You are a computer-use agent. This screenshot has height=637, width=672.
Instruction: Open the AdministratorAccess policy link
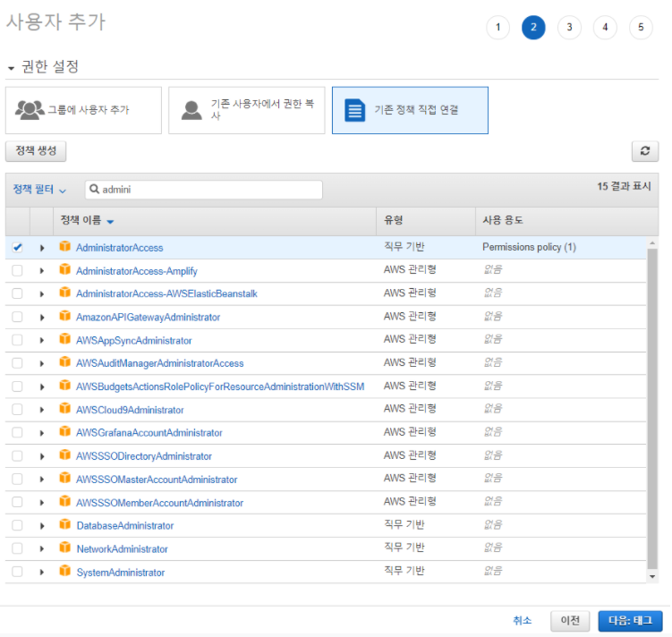120,248
